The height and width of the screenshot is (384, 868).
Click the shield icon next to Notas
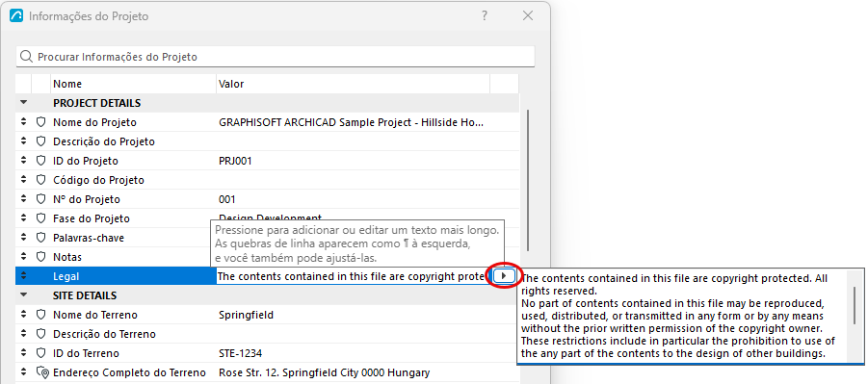coord(40,257)
